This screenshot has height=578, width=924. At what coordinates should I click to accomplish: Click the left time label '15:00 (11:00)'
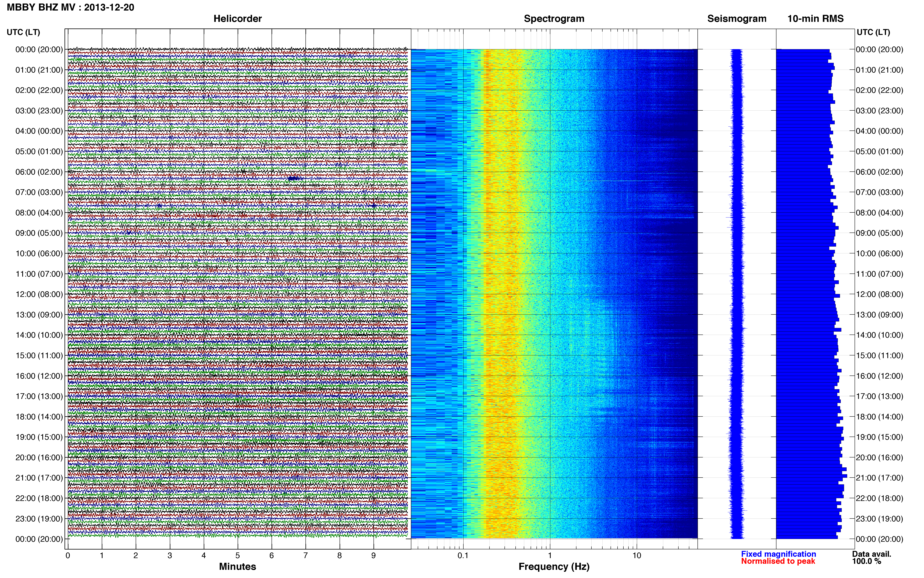pos(39,355)
